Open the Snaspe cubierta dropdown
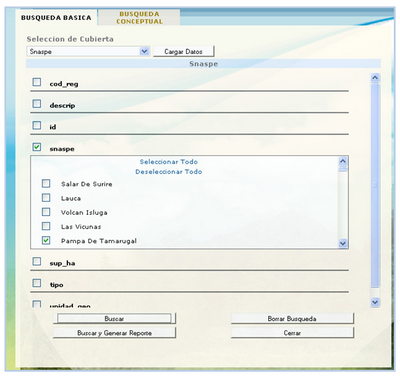Viewport: 400px width, 376px height. coord(144,51)
